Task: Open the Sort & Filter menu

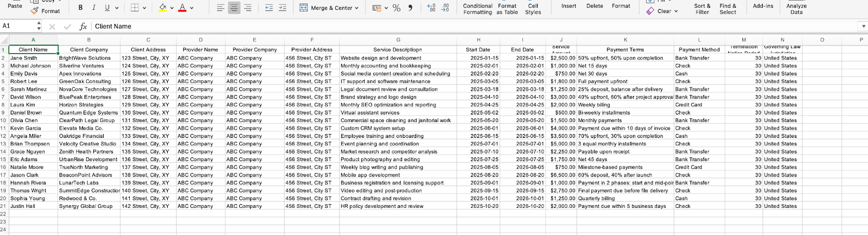Action: (702, 9)
